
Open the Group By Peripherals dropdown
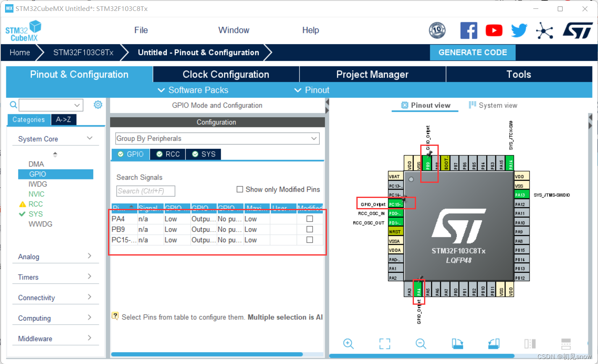point(217,138)
